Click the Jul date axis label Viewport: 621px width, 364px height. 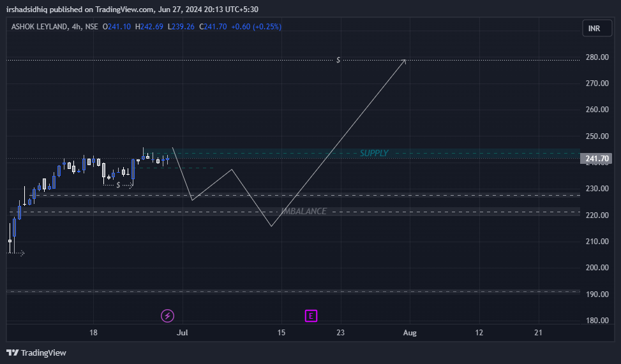pyautogui.click(x=182, y=333)
